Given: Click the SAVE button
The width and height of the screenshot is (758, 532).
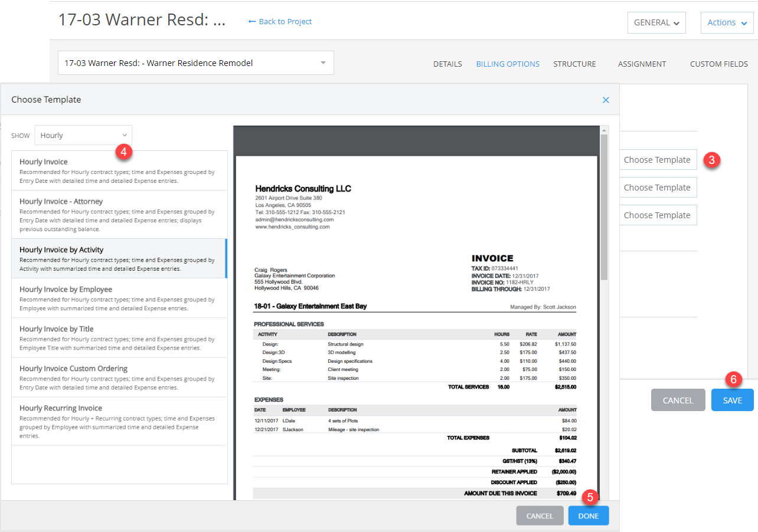Looking at the screenshot, I should click(x=732, y=400).
